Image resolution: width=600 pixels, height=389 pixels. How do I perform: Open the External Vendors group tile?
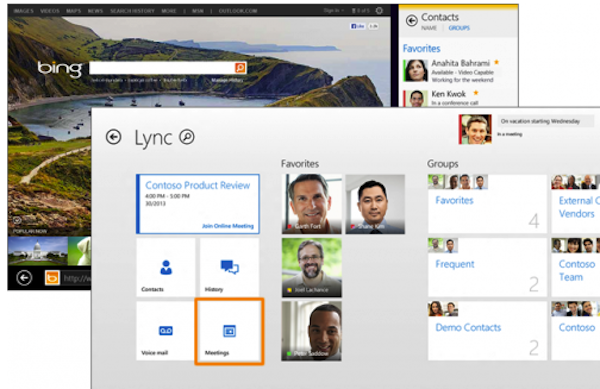[x=576, y=204]
